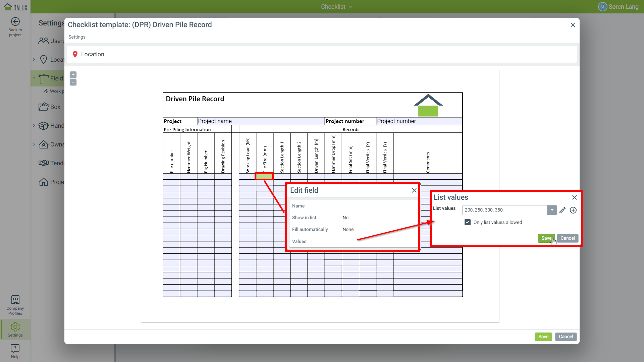Click the plus circle add list icon

click(573, 210)
